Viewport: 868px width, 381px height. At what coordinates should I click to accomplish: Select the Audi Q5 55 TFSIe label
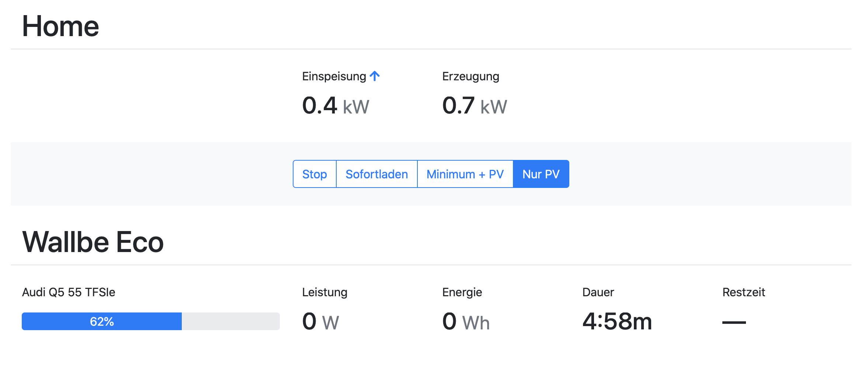tap(69, 292)
